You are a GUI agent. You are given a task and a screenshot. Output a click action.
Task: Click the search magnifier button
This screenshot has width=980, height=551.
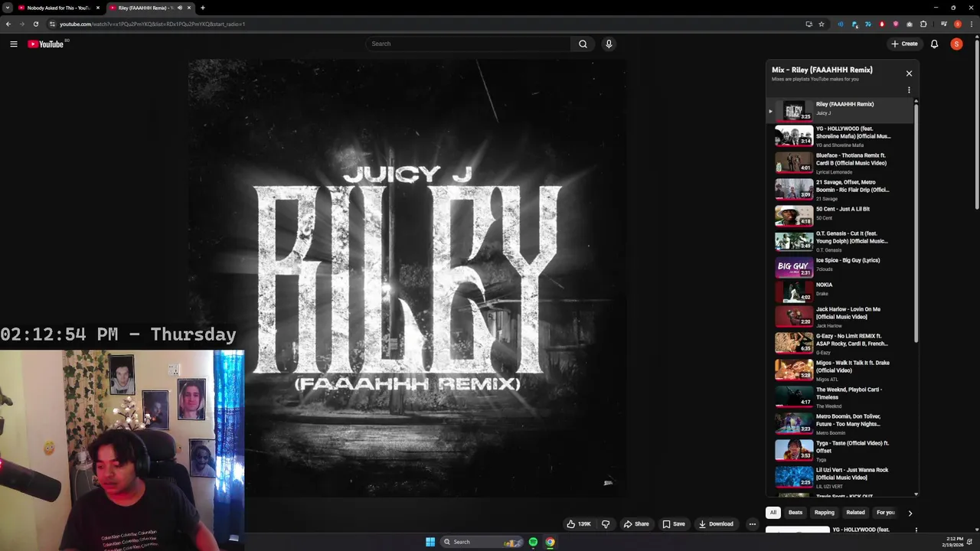click(583, 44)
